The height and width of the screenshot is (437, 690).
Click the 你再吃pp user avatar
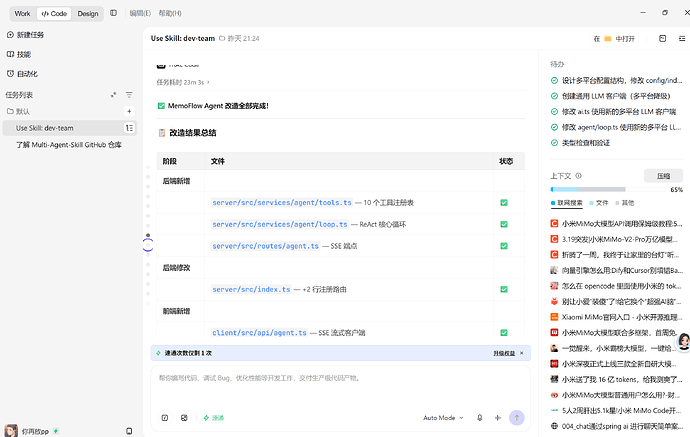coord(11,430)
